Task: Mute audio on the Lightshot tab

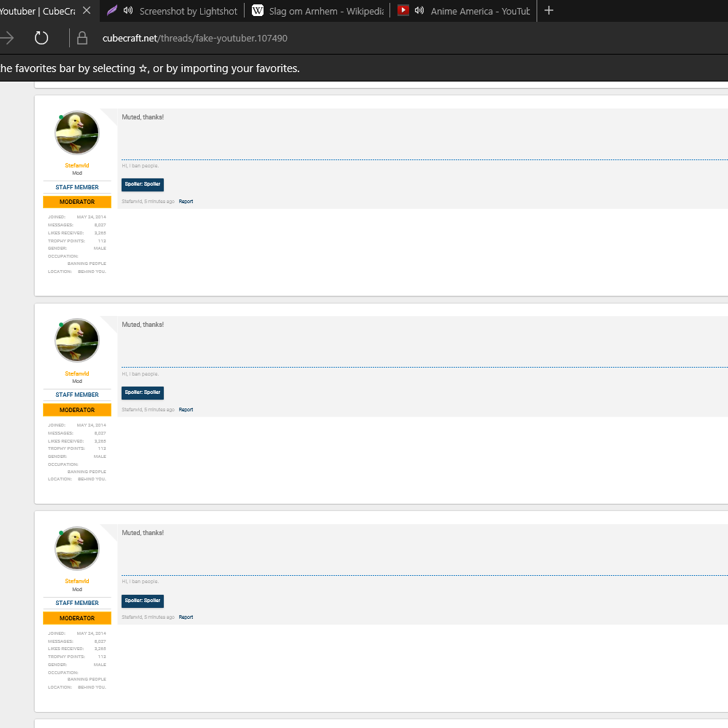Action: coord(128,10)
